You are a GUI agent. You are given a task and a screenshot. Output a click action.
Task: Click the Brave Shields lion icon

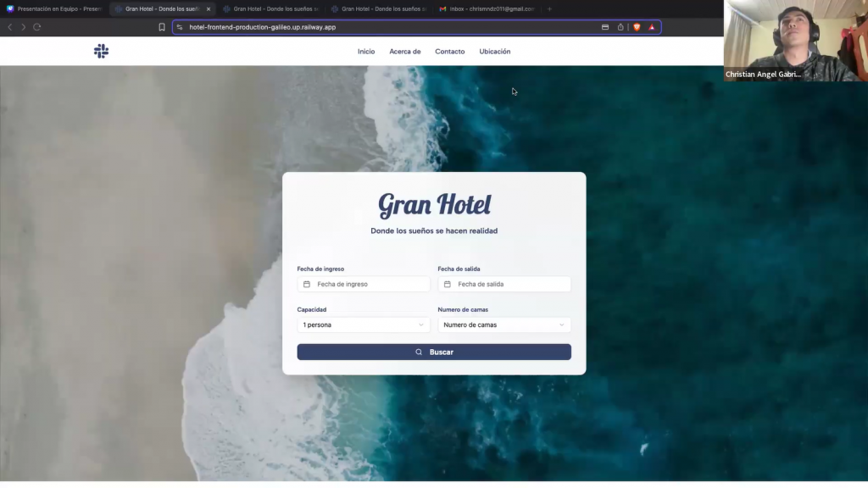pos(637,27)
